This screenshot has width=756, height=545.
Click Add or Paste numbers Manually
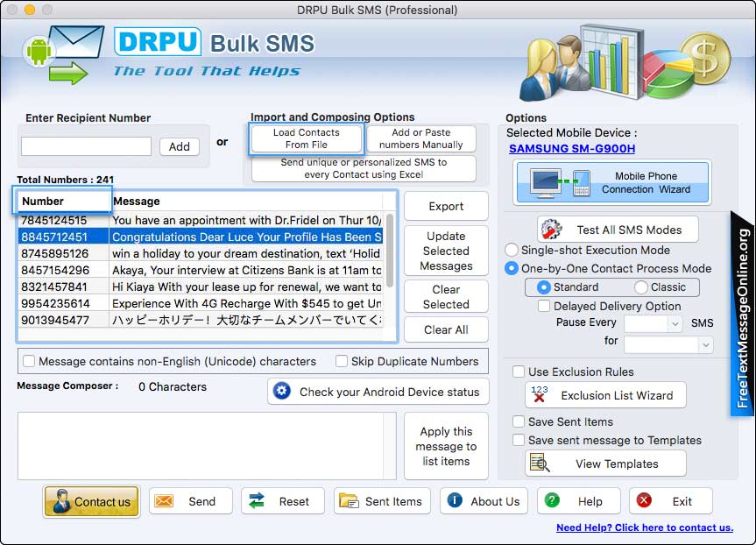[x=420, y=138]
